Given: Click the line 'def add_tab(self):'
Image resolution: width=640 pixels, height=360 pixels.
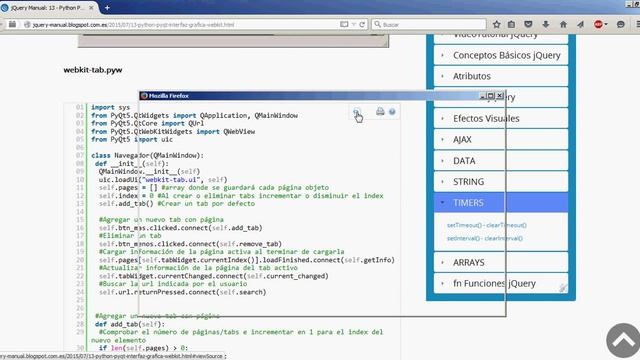Looking at the screenshot, I should point(130,324).
